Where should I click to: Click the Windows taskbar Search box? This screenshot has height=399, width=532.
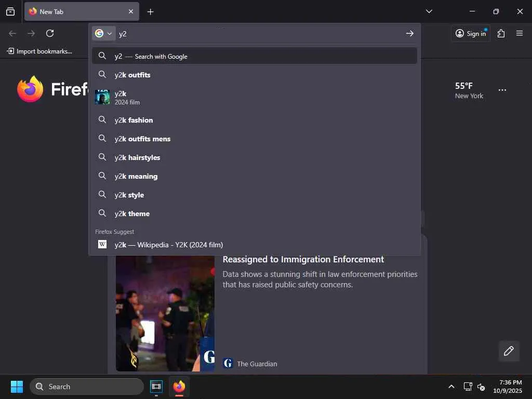coord(87,387)
